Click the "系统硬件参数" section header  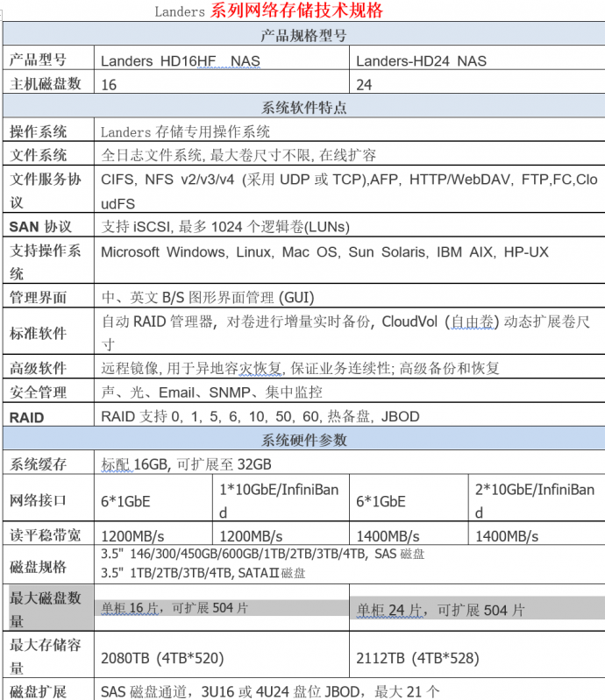[x=303, y=440]
